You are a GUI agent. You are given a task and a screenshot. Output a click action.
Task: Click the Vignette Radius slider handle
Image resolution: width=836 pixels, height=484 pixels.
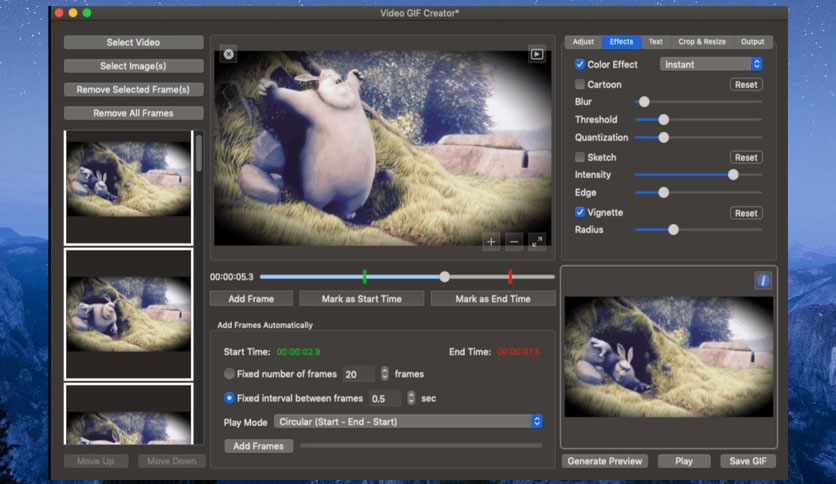coord(673,230)
